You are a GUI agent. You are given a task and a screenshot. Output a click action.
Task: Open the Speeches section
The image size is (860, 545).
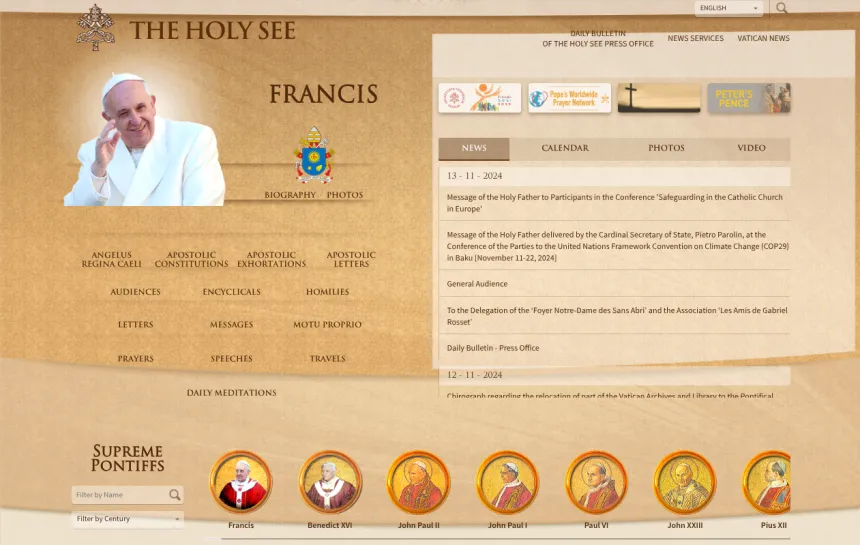click(x=231, y=359)
